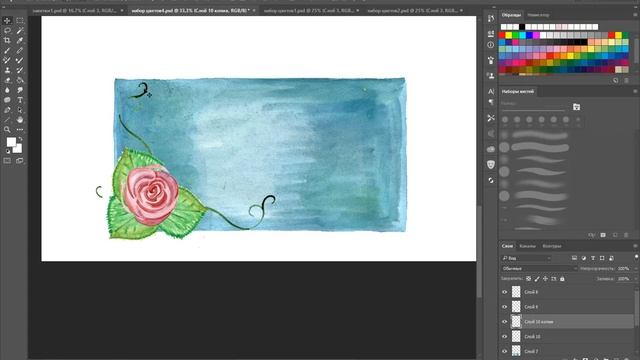Screen dimensions: 640x360
Task: Switch to набор цветов2.psd document tab
Action: (412, 11)
